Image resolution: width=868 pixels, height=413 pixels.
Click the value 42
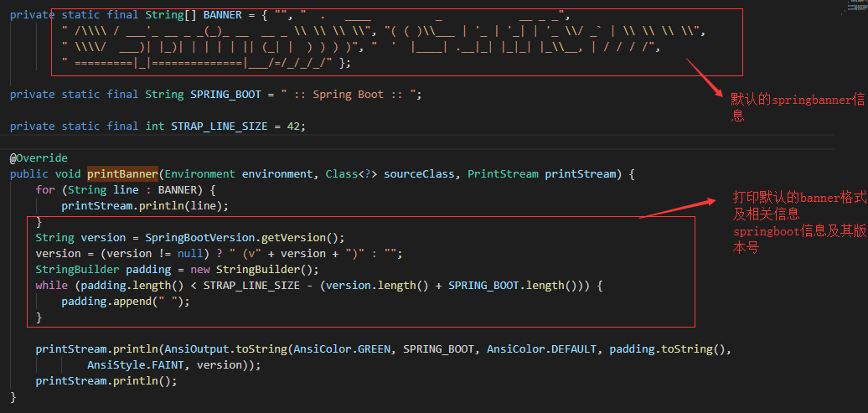point(293,126)
